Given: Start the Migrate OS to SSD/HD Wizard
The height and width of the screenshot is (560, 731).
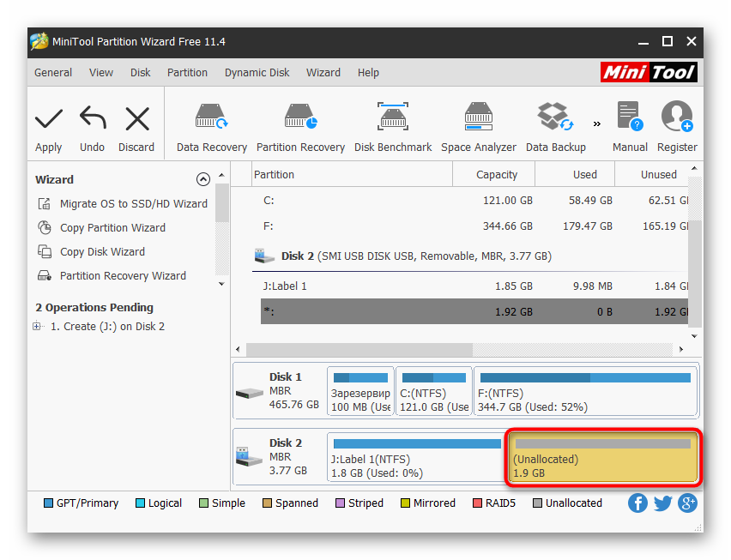Looking at the screenshot, I should coord(133,204).
